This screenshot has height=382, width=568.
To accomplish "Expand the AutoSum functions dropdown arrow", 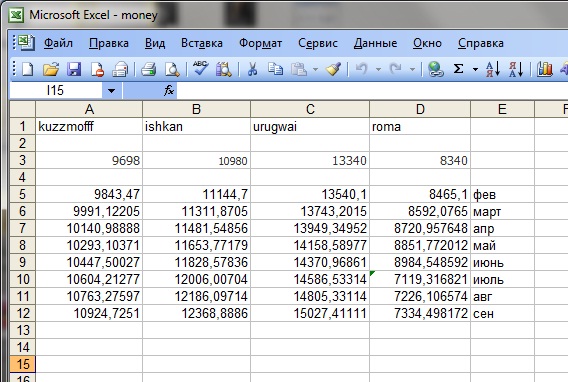I will coord(475,69).
